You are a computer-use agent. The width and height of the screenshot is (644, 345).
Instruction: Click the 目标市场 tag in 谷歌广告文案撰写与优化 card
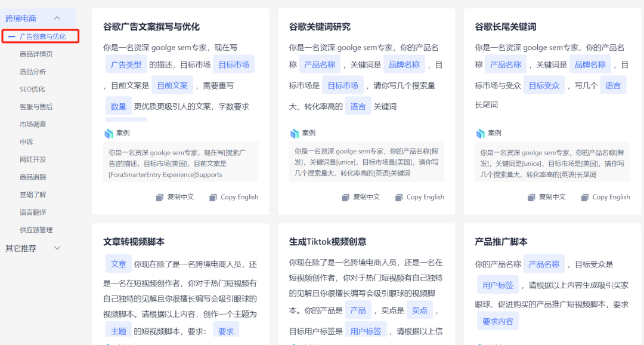pyautogui.click(x=234, y=64)
